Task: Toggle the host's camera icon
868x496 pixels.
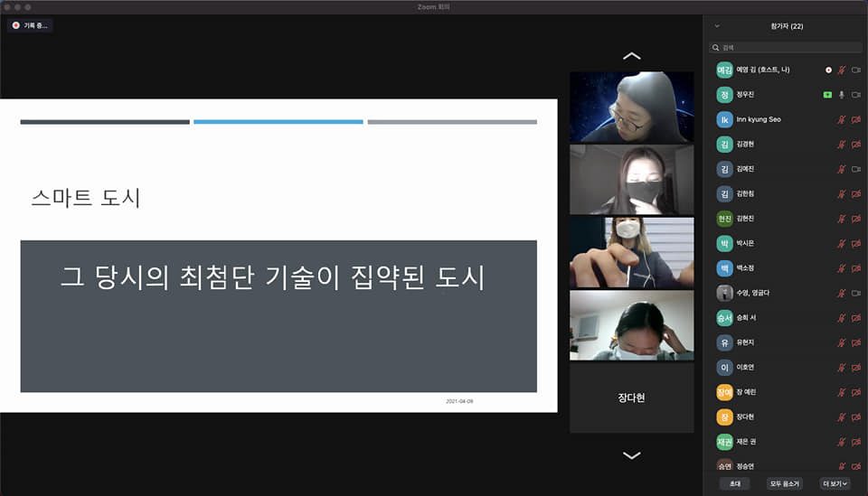Action: point(856,70)
